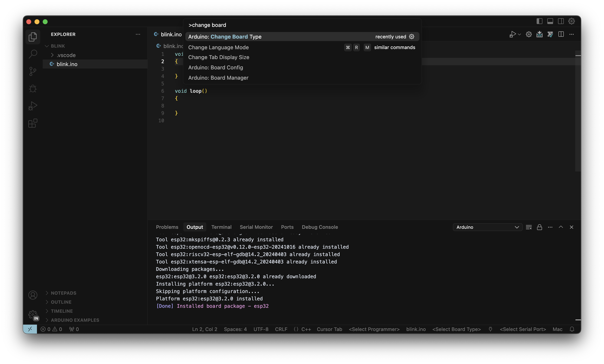Toggle the bottom panel layout button
Image resolution: width=604 pixels, height=364 pixels.
[550, 21]
